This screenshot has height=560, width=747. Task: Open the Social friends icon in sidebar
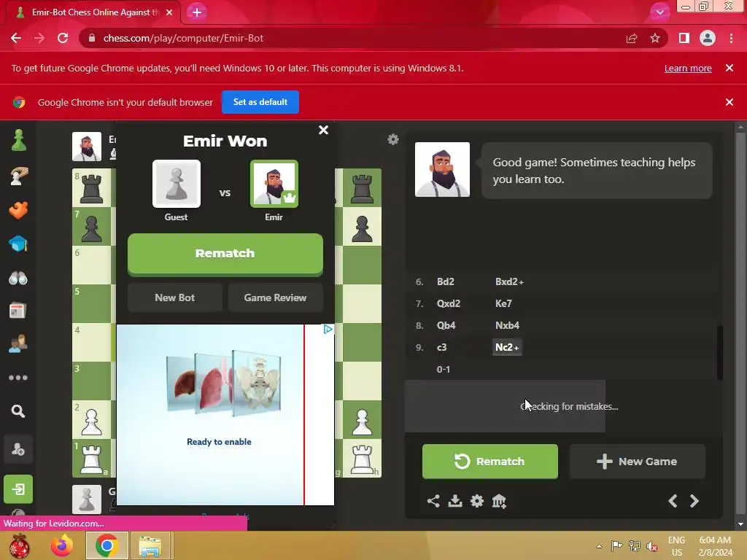pos(18,344)
